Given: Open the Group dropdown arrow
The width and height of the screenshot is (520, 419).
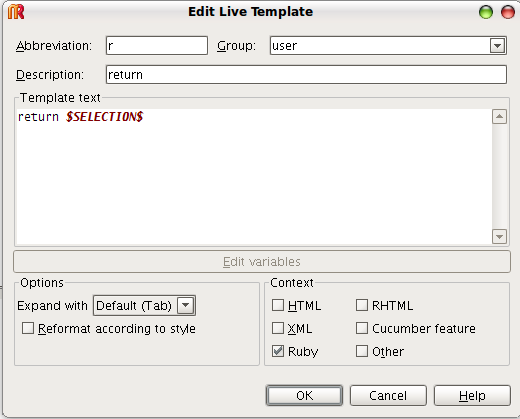Looking at the screenshot, I should pyautogui.click(x=498, y=46).
